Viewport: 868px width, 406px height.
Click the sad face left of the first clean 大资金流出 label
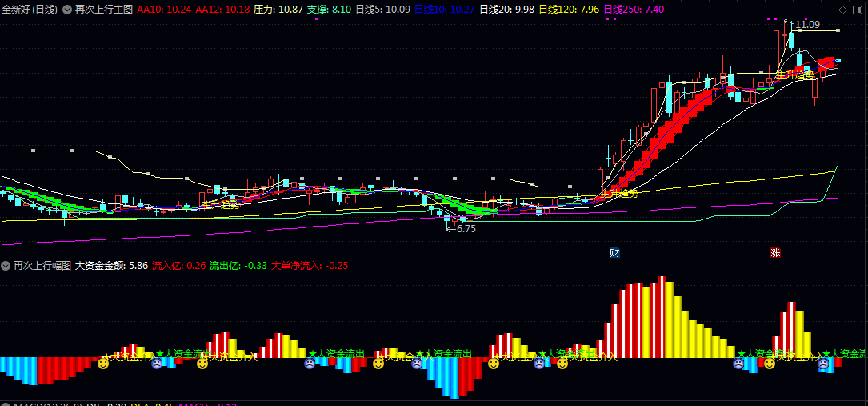[310, 364]
